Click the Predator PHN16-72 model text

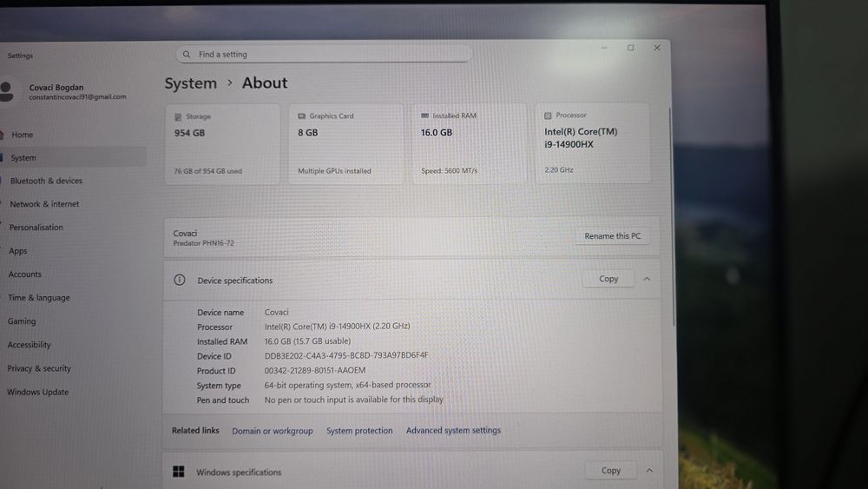pos(204,243)
